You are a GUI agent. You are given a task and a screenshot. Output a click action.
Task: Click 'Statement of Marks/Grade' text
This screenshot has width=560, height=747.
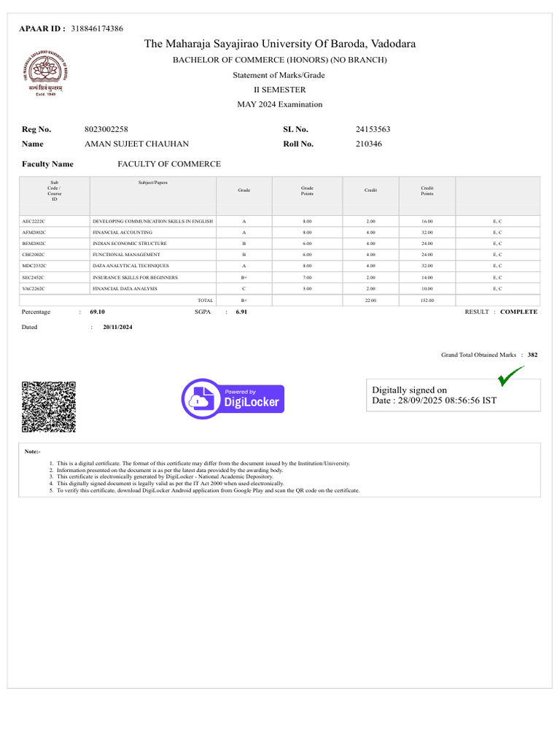click(x=279, y=75)
